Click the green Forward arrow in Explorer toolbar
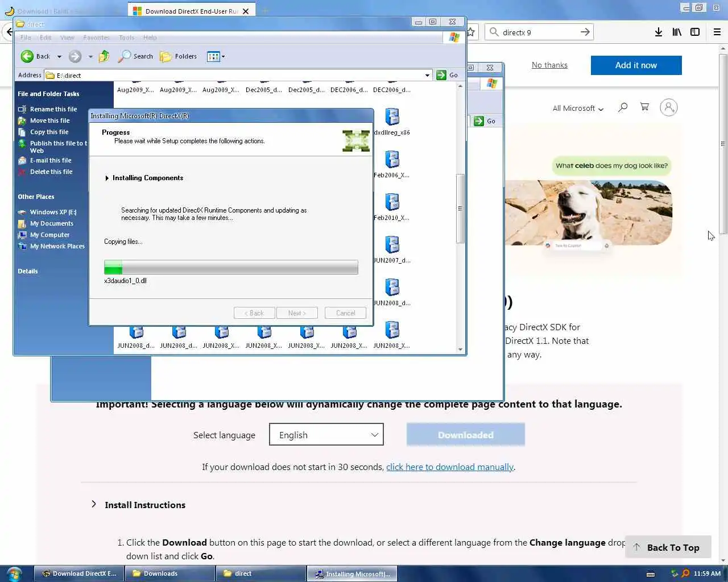Viewport: 728px width, 582px height. [x=75, y=56]
